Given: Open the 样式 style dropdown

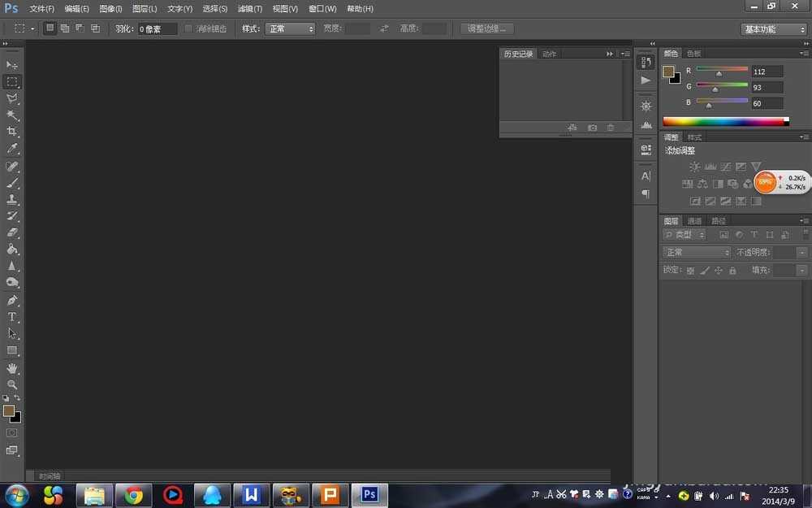Looking at the screenshot, I should pos(290,28).
